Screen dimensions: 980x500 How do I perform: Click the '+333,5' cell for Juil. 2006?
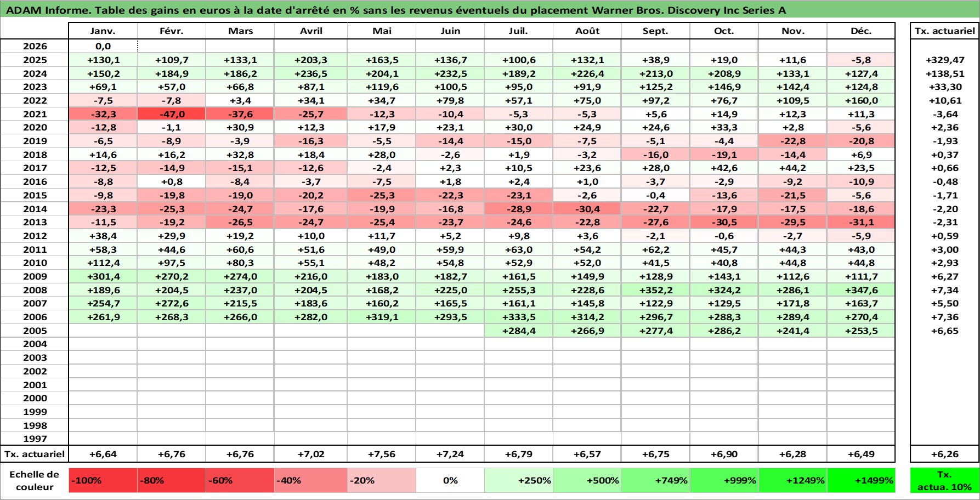(518, 317)
